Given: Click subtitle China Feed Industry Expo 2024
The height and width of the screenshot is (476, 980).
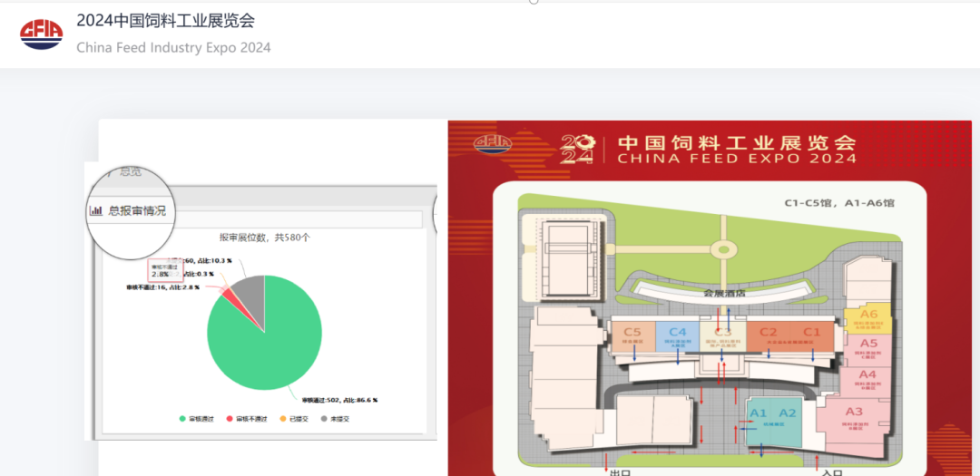Looking at the screenshot, I should pyautogui.click(x=173, y=47).
